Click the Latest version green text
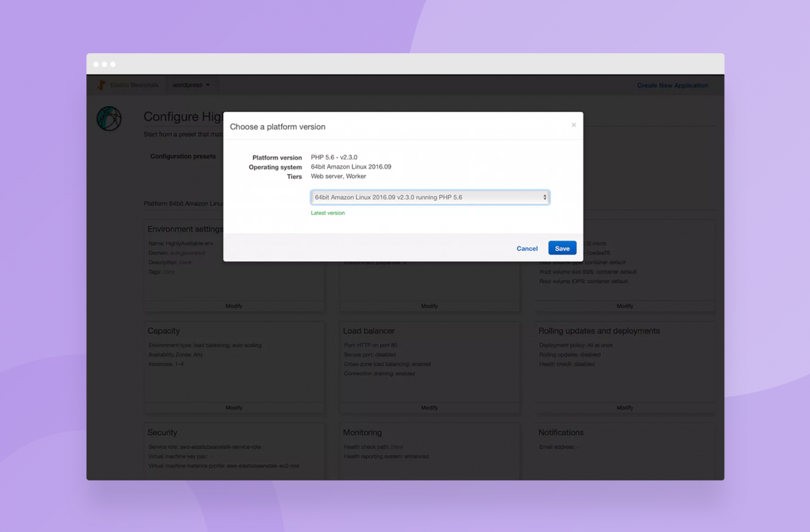Screen dimensions: 810x532 click(x=328, y=213)
